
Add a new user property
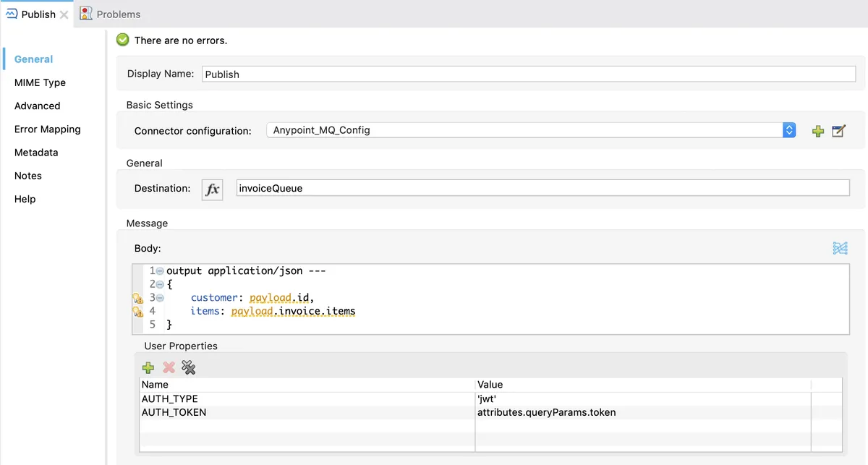148,367
